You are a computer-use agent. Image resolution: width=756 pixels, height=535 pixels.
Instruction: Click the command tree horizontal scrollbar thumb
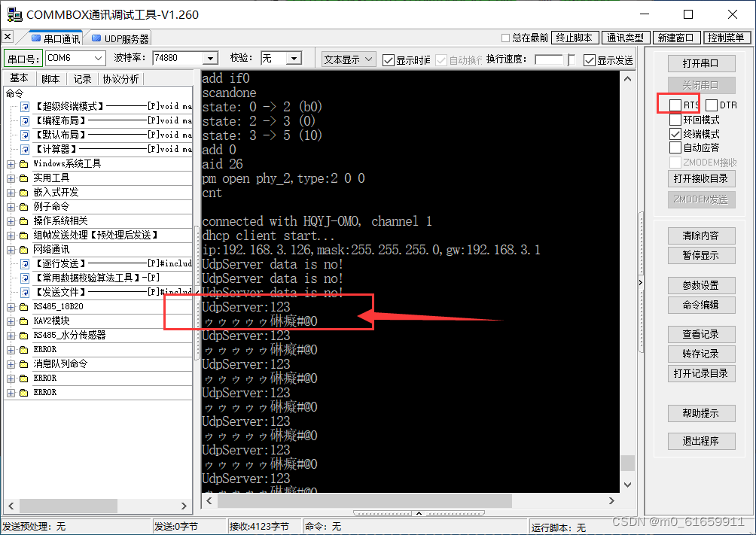coord(68,506)
